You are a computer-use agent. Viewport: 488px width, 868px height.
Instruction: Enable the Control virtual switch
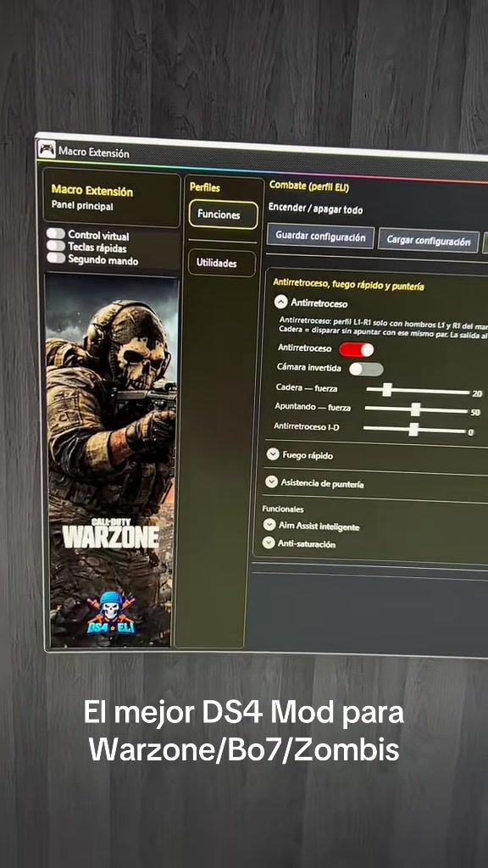[x=56, y=234]
